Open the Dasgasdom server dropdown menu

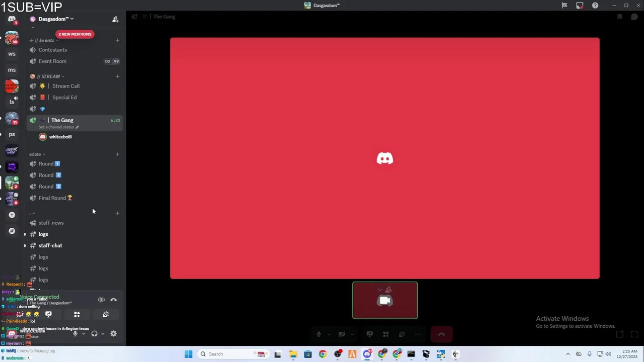pos(55,19)
